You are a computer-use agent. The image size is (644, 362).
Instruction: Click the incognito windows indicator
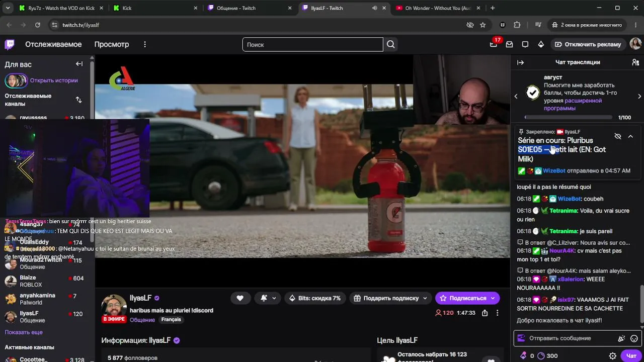(587, 25)
